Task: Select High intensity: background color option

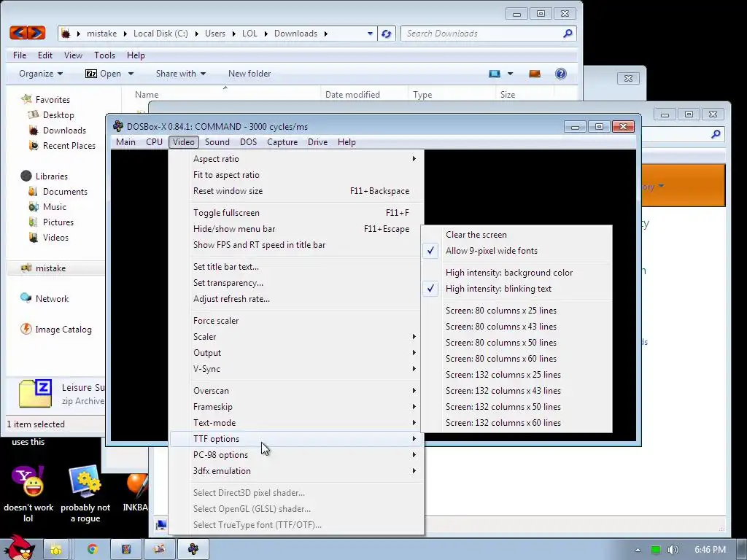Action: point(516,273)
